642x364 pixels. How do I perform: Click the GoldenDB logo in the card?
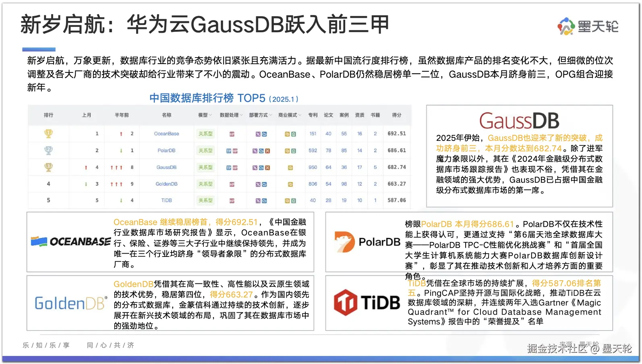(71, 303)
